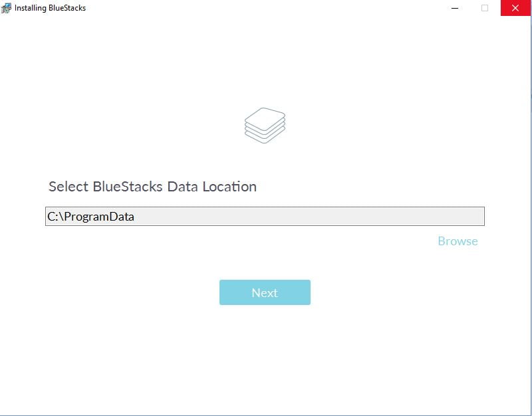Click the installer icon in title bar
This screenshot has height=416, width=532.
pos(6,8)
